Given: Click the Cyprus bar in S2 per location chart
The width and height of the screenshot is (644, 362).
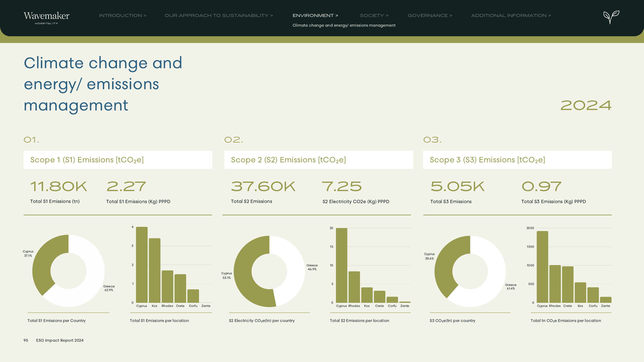Looking at the screenshot, I should click(x=342, y=265).
